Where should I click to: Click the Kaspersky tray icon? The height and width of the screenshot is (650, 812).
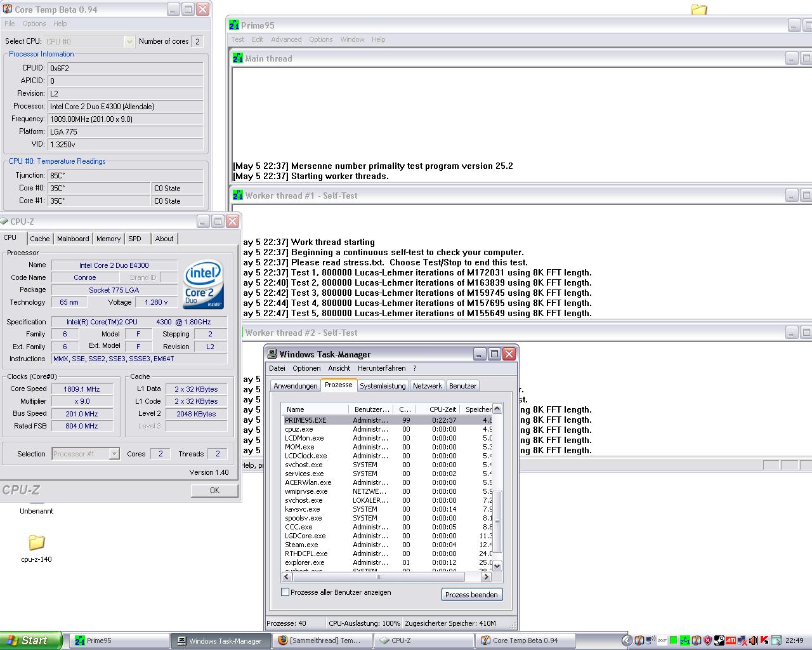[x=764, y=640]
